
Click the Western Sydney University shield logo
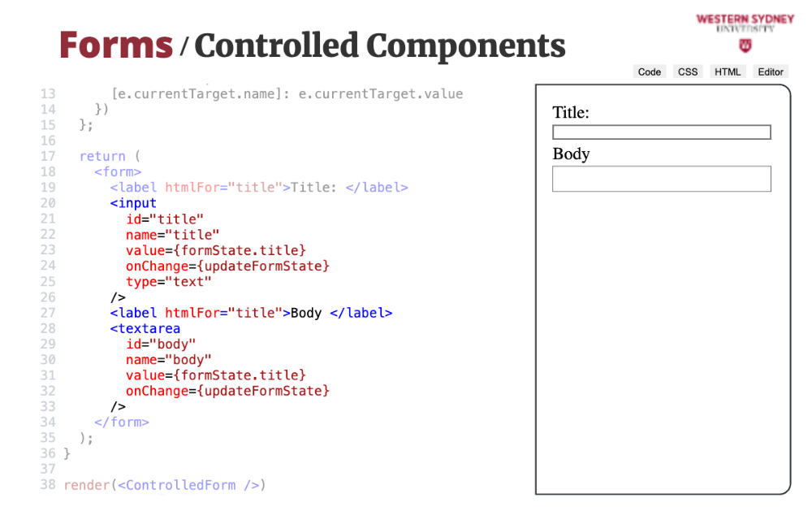(745, 45)
